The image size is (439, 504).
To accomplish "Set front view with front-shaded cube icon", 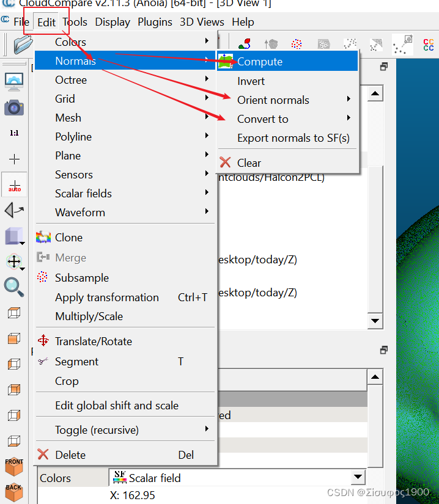I will (14, 338).
